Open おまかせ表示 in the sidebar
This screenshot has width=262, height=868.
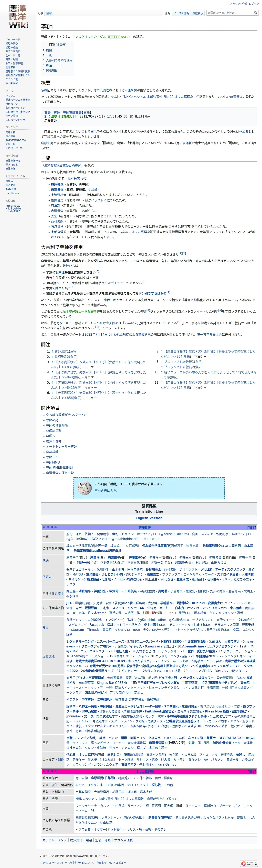(x=13, y=52)
